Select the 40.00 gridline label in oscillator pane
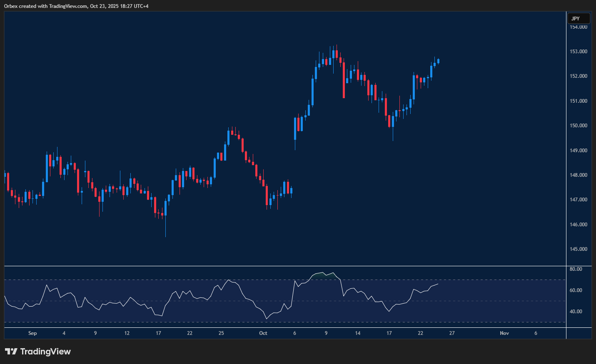The height and width of the screenshot is (364, 596). [x=576, y=311]
